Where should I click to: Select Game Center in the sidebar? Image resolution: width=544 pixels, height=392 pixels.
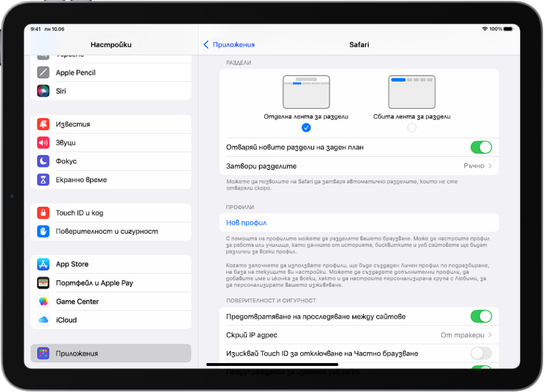[111, 301]
